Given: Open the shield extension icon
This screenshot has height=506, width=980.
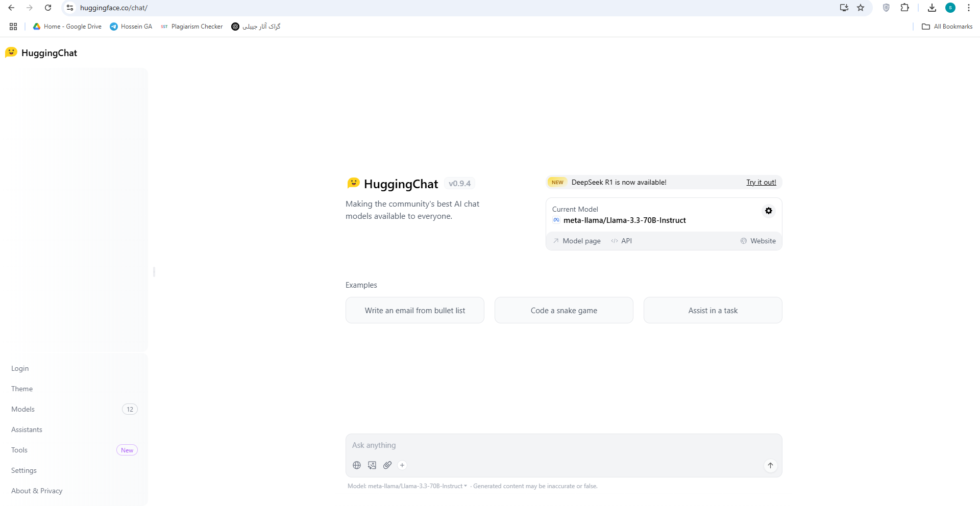Looking at the screenshot, I should pyautogui.click(x=886, y=8).
